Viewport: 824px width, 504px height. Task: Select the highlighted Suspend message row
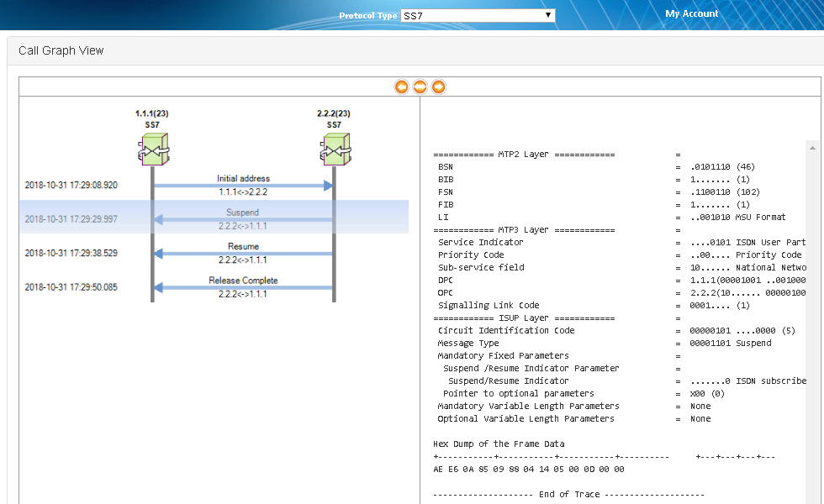coord(214,217)
